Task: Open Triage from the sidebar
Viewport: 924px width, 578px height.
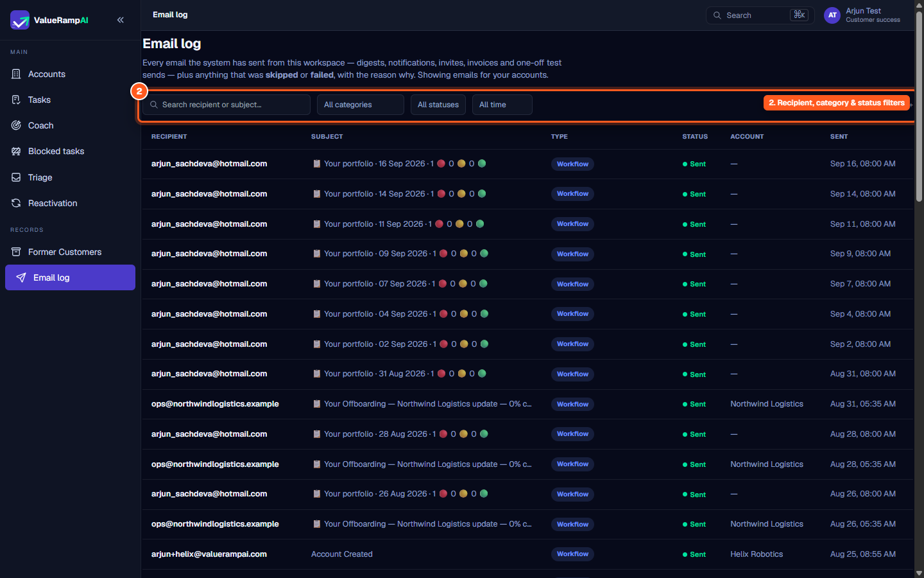Action: [70, 177]
